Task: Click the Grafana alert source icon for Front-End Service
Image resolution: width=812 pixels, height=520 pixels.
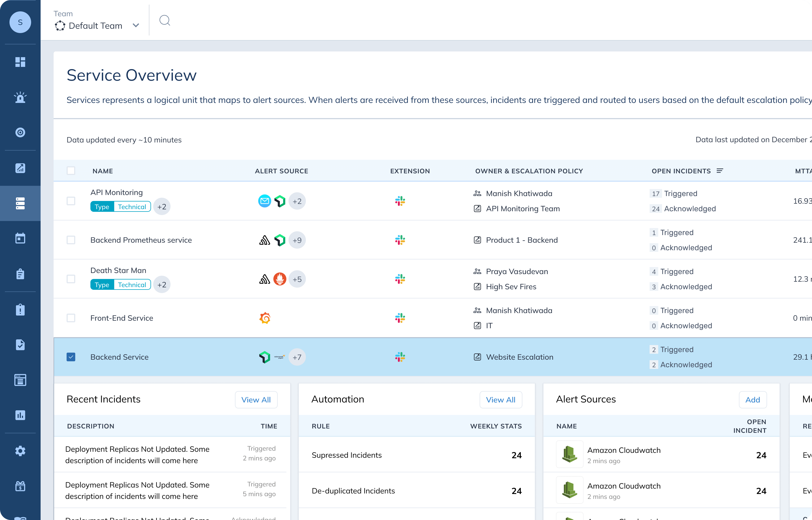Action: (x=265, y=318)
